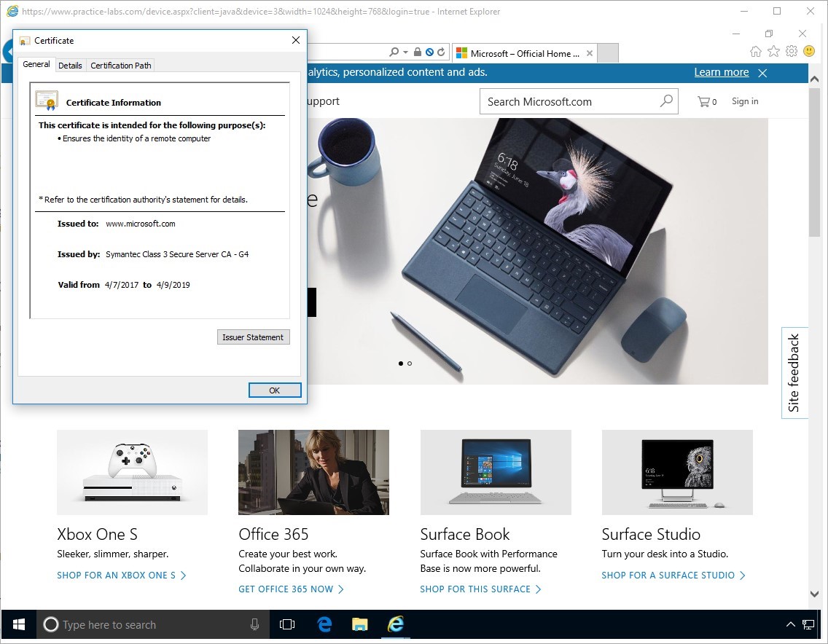Click the magnifier icon in Microsoft.com search
Screen dimensions: 828x644
pos(666,101)
